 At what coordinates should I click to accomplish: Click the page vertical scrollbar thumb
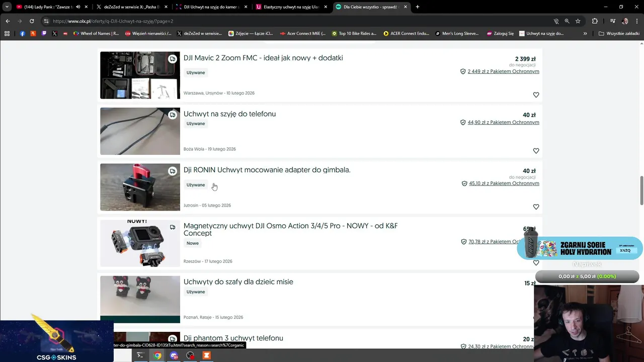(641, 191)
